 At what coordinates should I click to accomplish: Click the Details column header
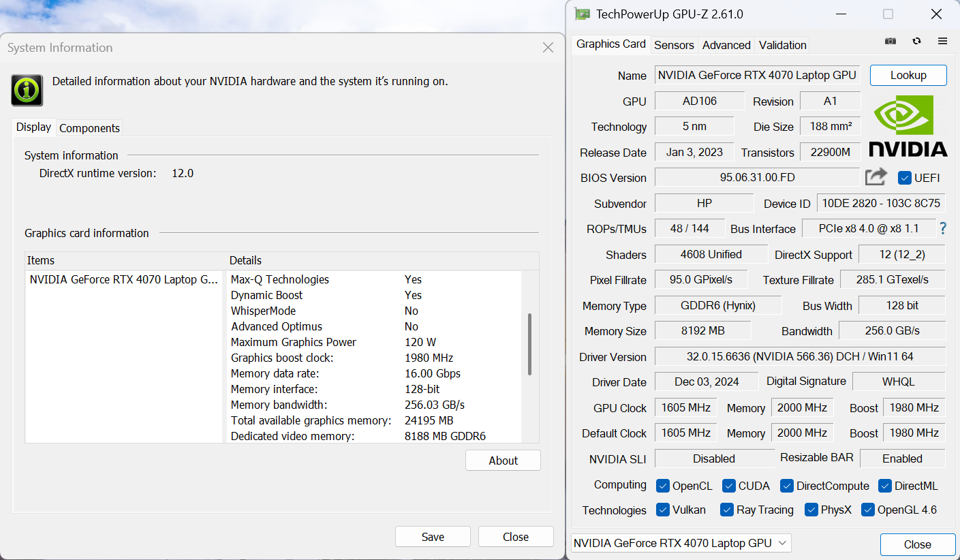click(383, 260)
